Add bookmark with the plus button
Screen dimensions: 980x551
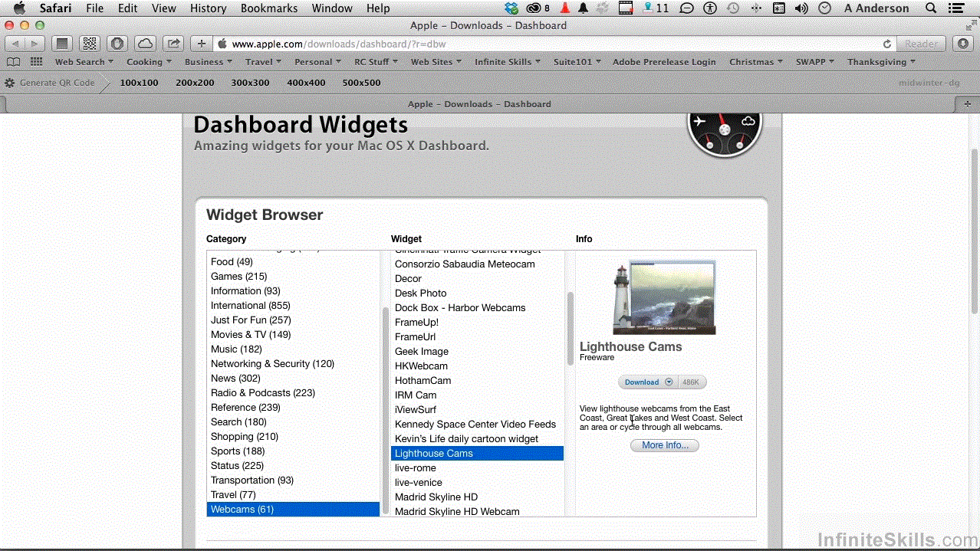click(x=201, y=44)
